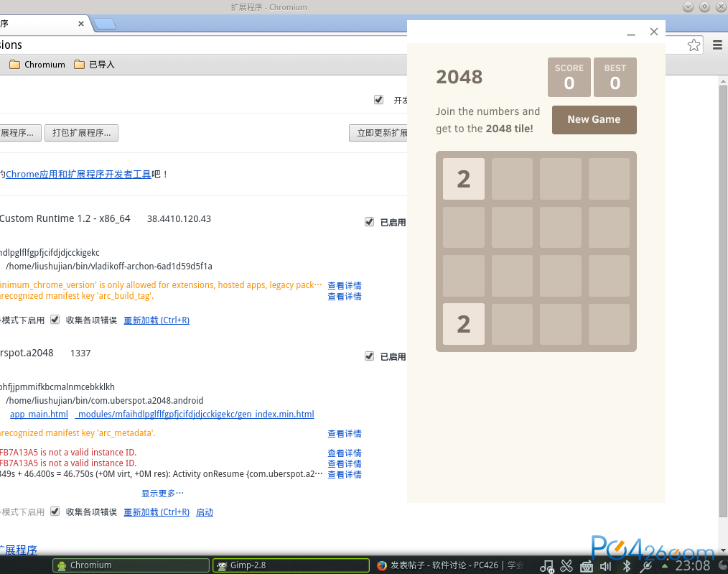Open the Chromium hamburger menu

coord(717,45)
